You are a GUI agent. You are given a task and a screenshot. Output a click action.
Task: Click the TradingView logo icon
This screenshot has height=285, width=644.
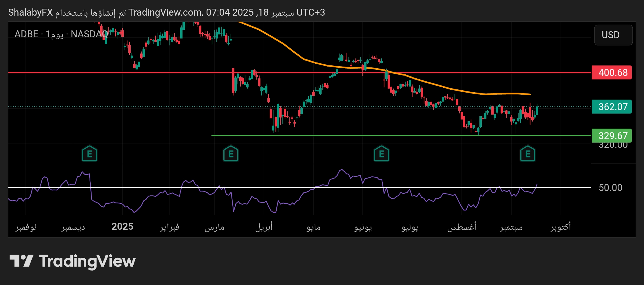[21, 261]
